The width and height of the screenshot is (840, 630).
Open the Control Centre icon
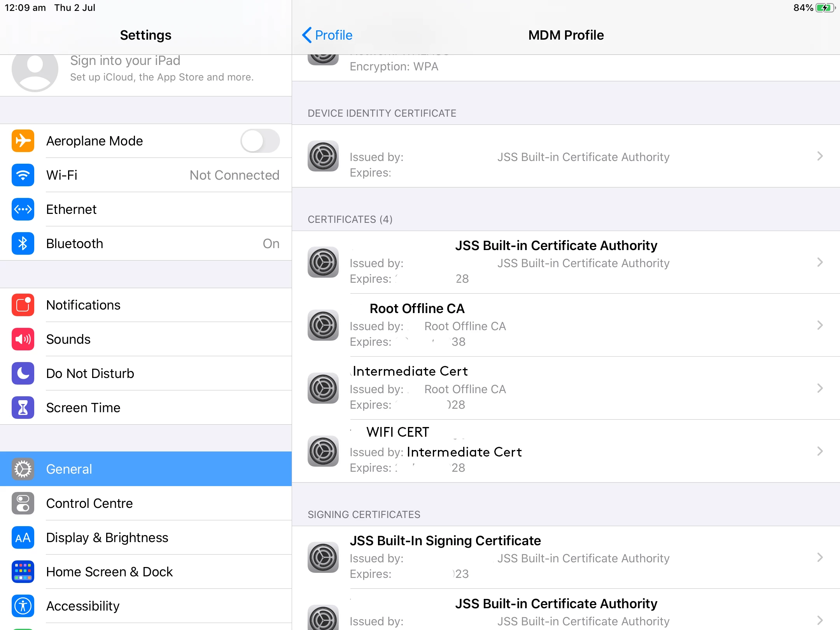coord(23,503)
